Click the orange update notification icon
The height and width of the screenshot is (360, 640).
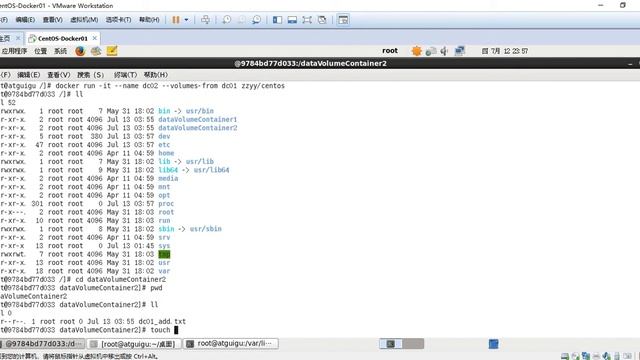tap(416, 51)
